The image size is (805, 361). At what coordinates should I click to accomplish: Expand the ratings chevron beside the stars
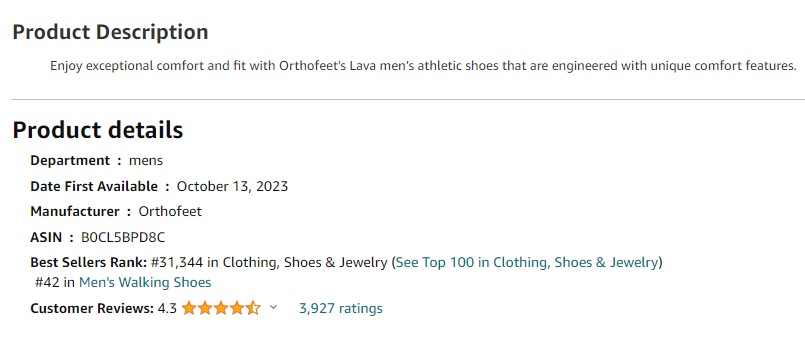(274, 308)
